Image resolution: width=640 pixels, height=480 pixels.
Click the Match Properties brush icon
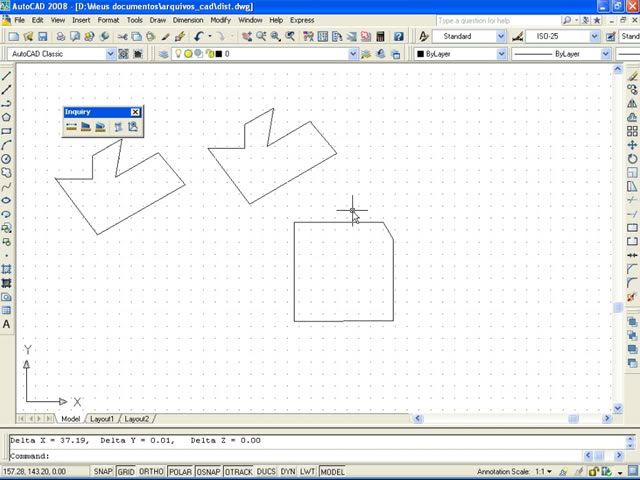pyautogui.click(x=180, y=37)
